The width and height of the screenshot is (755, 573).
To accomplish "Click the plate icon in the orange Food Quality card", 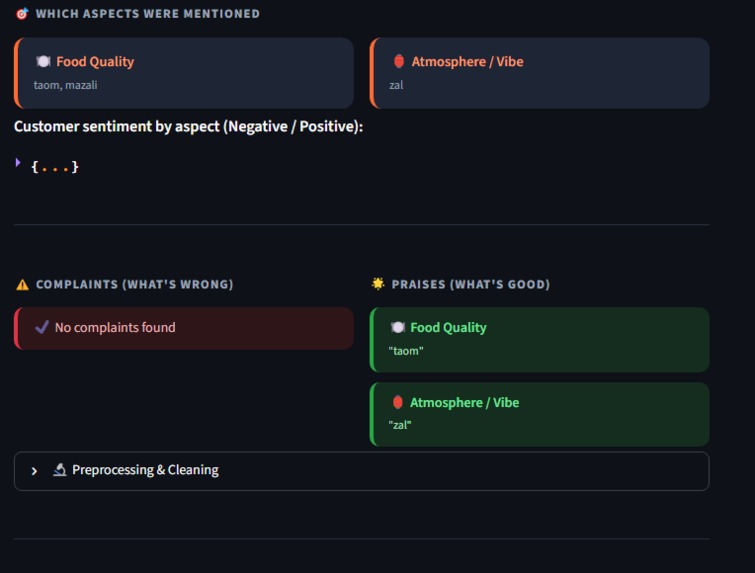I will click(43, 62).
